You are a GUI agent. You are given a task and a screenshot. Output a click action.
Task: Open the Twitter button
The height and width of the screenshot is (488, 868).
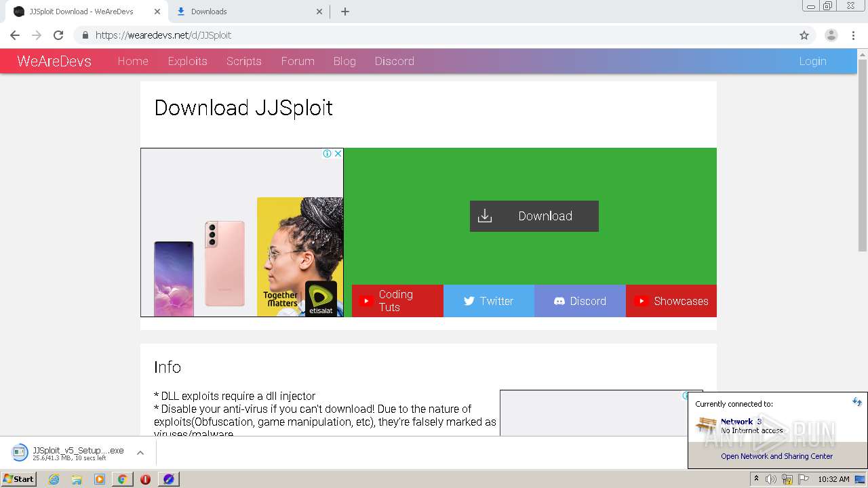click(x=489, y=301)
